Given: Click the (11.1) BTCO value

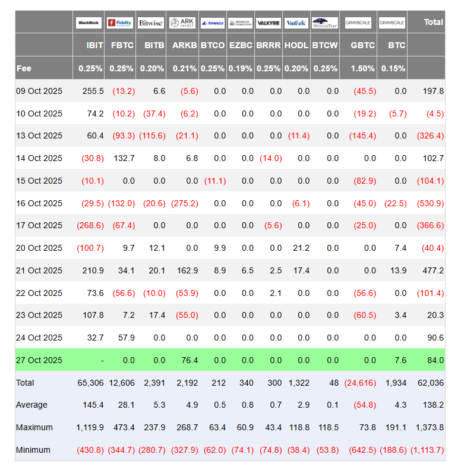Looking at the screenshot, I should click(215, 181).
